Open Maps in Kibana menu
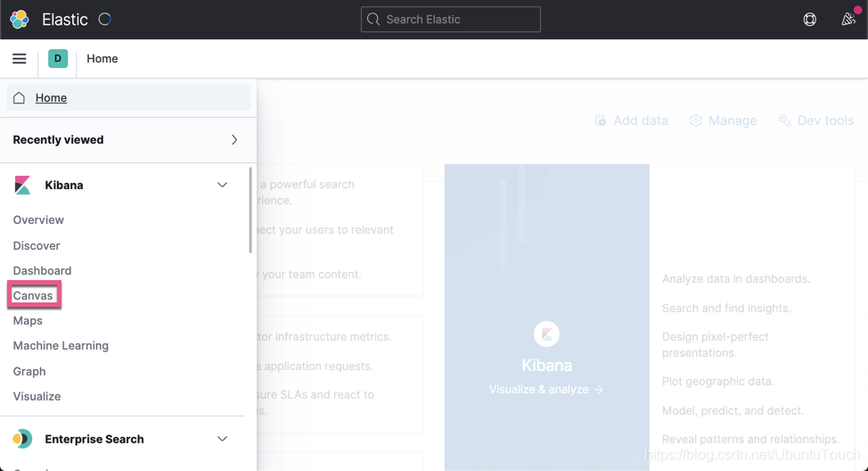Screen dimensions: 868x471 point(28,320)
